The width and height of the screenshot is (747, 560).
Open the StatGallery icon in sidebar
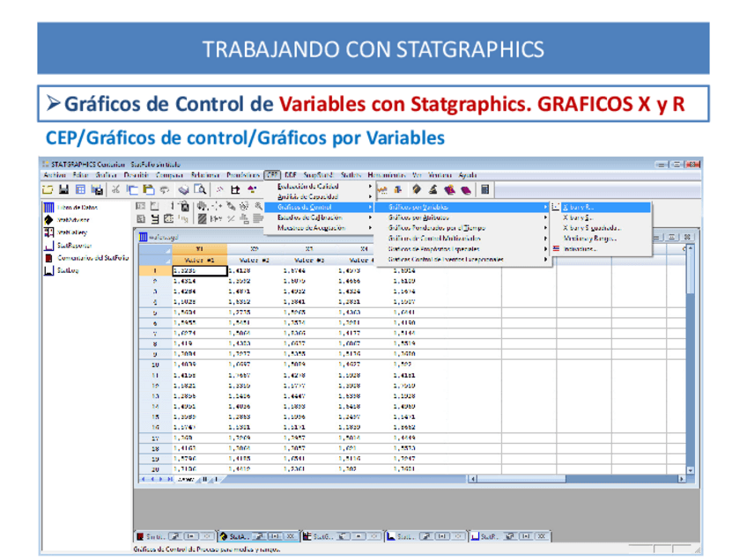[50, 233]
